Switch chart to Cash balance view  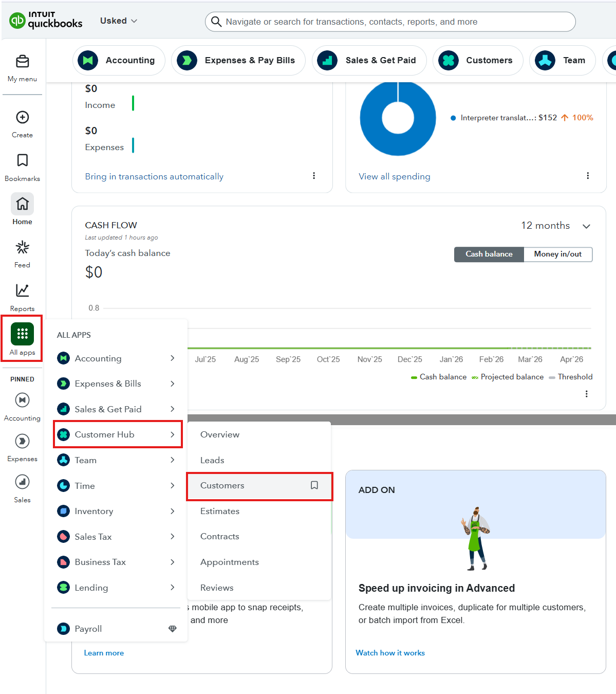(489, 254)
